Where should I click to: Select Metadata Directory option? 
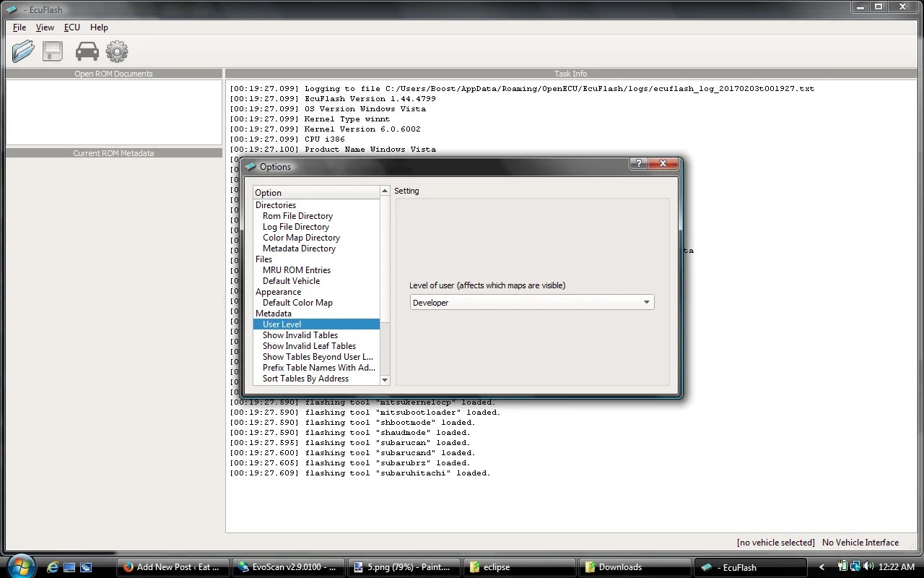(299, 249)
